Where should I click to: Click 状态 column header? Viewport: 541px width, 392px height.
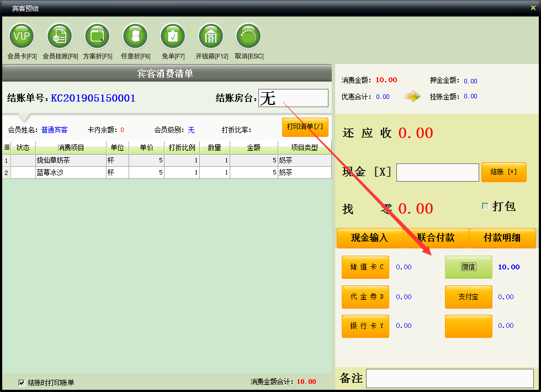coord(23,148)
